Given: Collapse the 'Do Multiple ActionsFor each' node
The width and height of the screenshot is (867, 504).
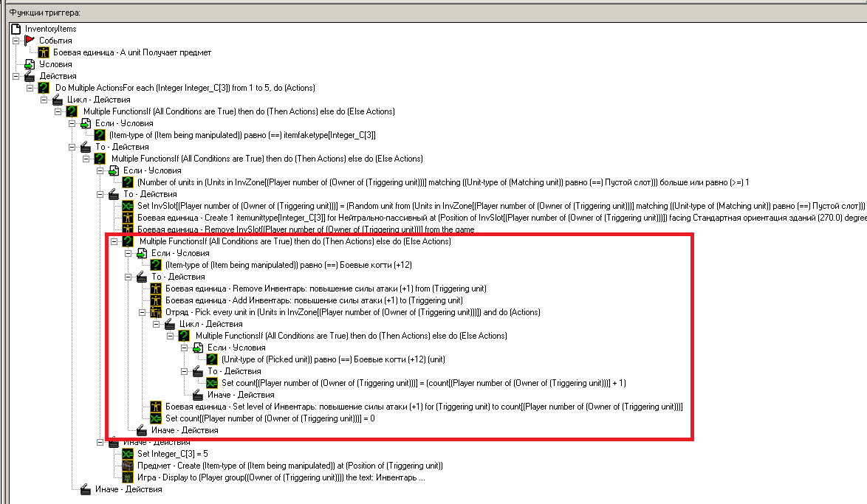Looking at the screenshot, I should click(30, 88).
